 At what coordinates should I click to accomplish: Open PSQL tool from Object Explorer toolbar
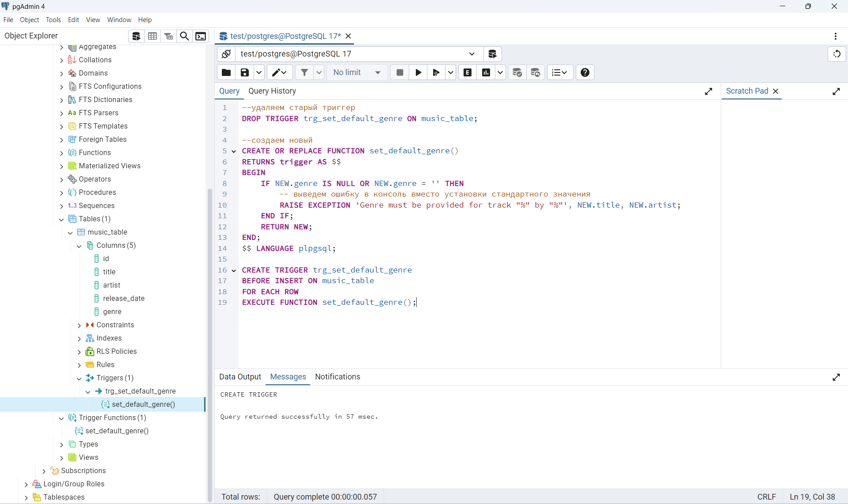tap(201, 36)
